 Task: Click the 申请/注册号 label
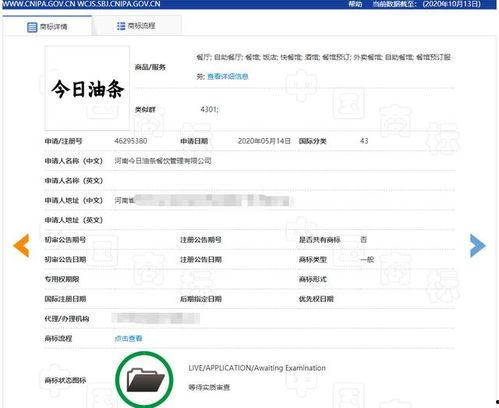click(63, 141)
